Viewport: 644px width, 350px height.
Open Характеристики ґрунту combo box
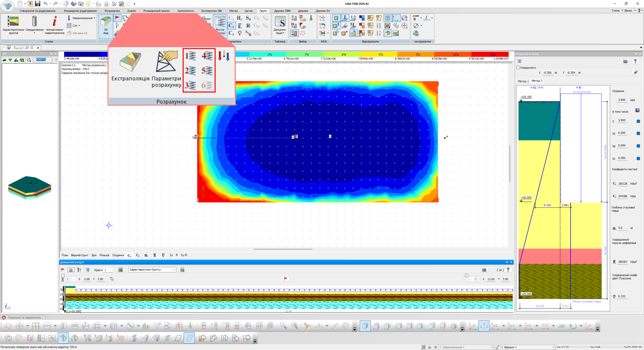click(153, 270)
